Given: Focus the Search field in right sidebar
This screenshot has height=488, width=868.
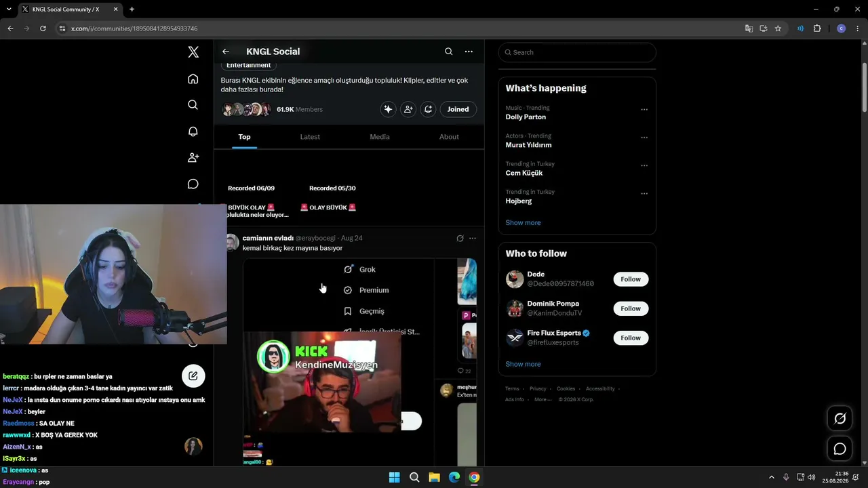Looking at the screenshot, I should click(x=577, y=52).
